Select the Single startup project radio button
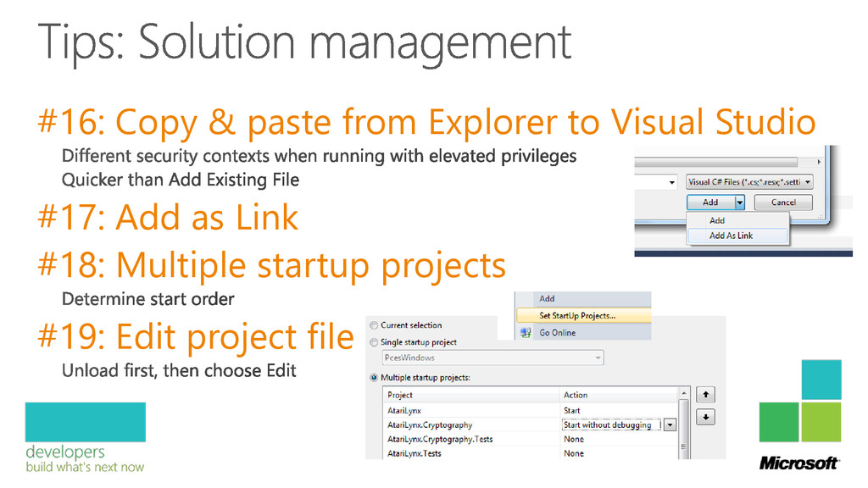This screenshot has height=488, width=868. [374, 342]
